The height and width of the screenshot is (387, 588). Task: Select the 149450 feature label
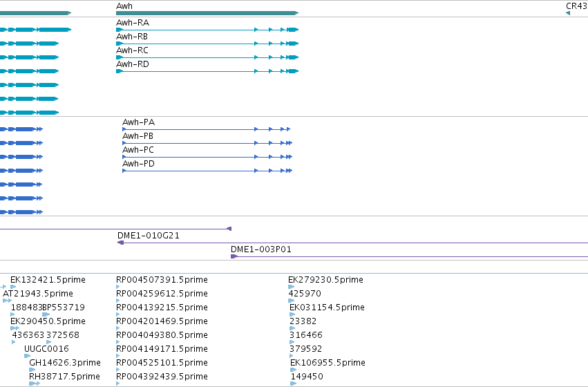coord(307,377)
